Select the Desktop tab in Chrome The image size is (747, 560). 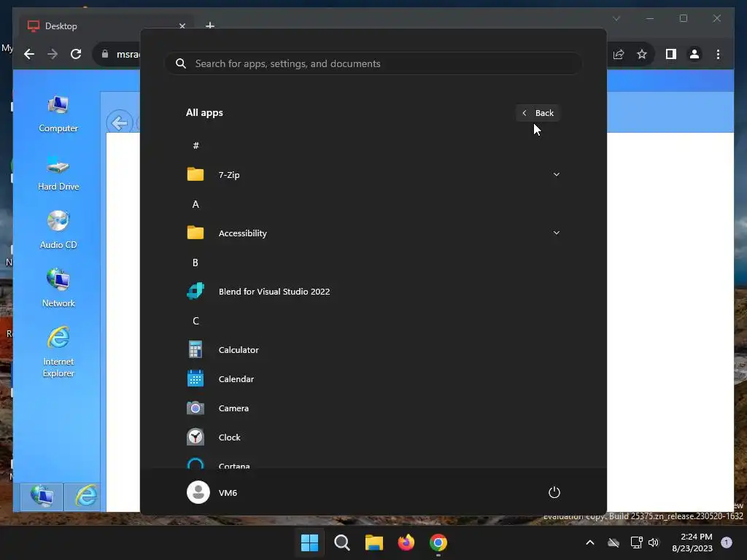point(106,26)
